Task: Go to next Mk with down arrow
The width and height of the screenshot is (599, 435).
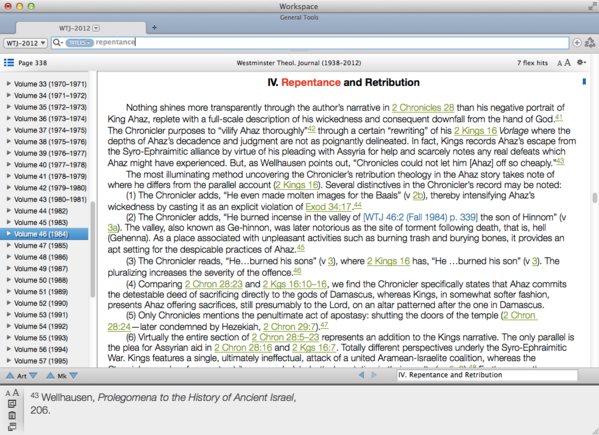Action: [73, 376]
